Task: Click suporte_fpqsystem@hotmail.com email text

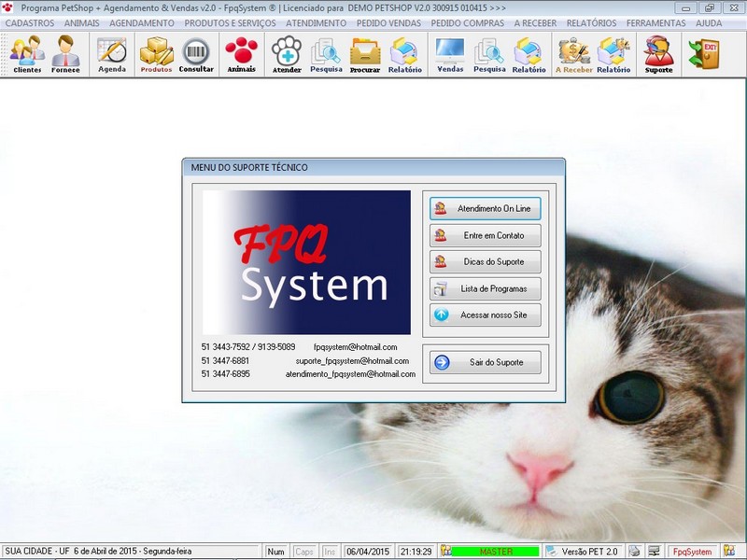Action: pos(352,361)
